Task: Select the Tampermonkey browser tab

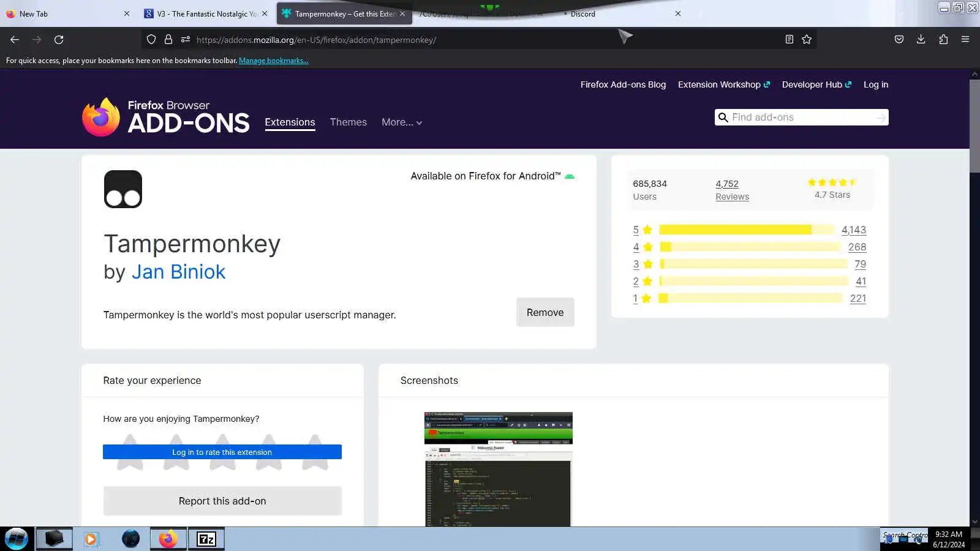Action: tap(344, 13)
